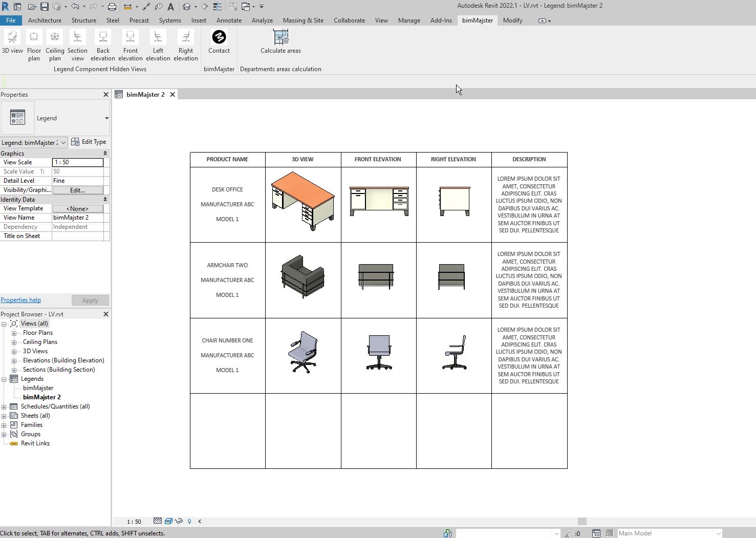
Task: Open the Properties help link
Action: pyautogui.click(x=21, y=300)
